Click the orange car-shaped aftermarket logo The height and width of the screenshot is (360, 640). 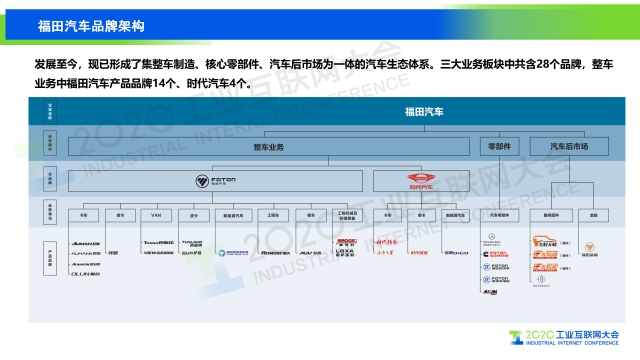[x=544, y=241]
